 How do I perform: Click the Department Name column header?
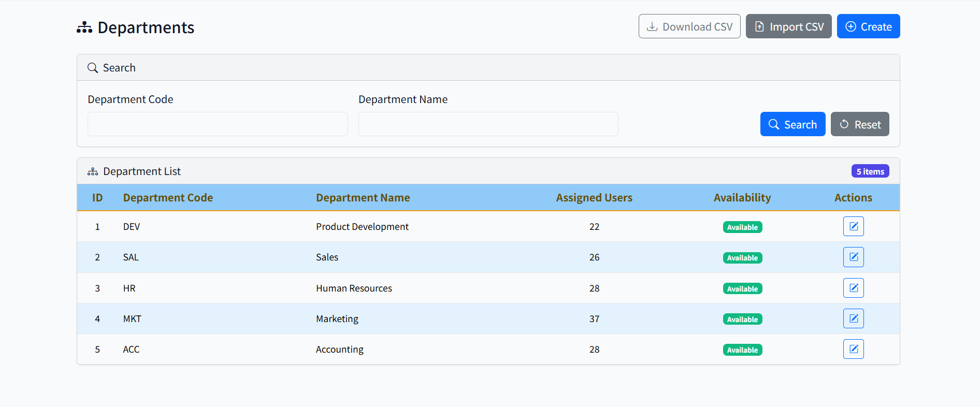pyautogui.click(x=363, y=198)
